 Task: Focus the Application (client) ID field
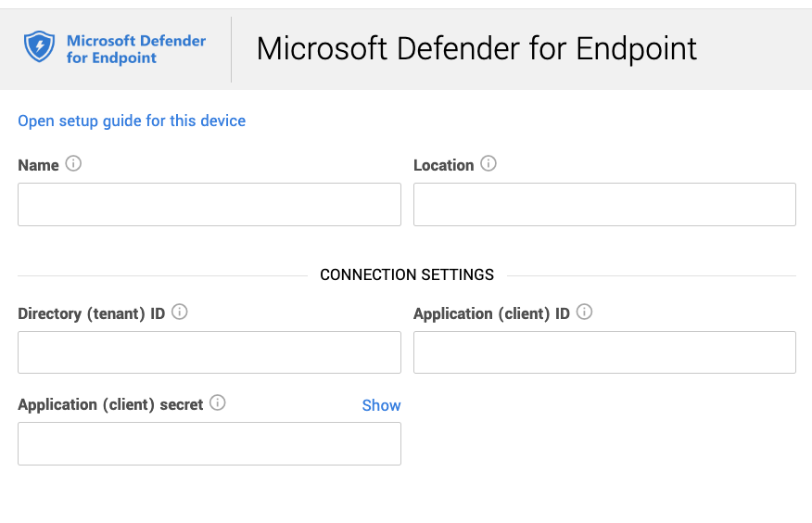tap(604, 352)
